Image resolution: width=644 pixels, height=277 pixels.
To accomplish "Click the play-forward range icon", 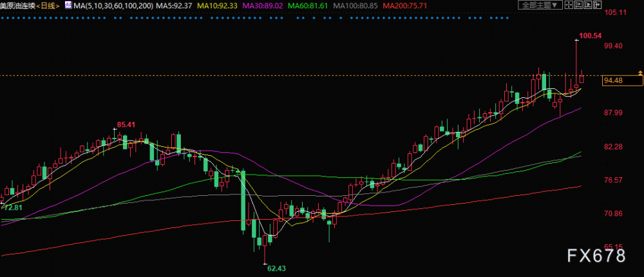I will tap(588, 5).
